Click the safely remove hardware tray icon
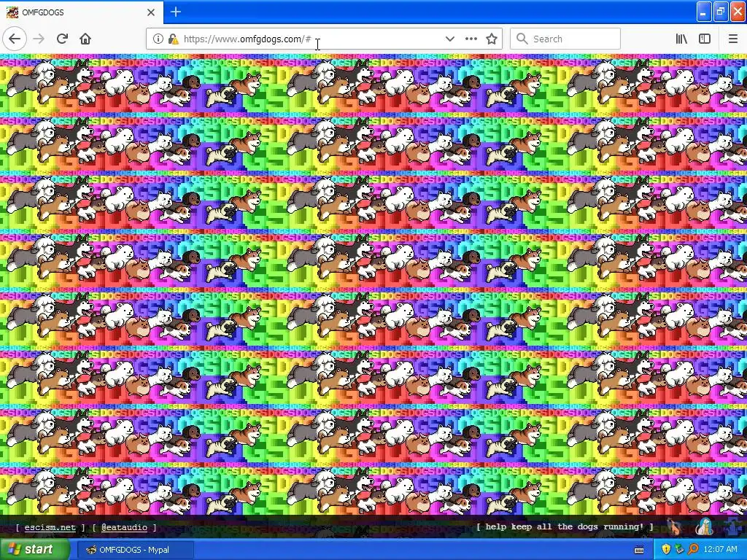Image resolution: width=747 pixels, height=560 pixels. 679,550
